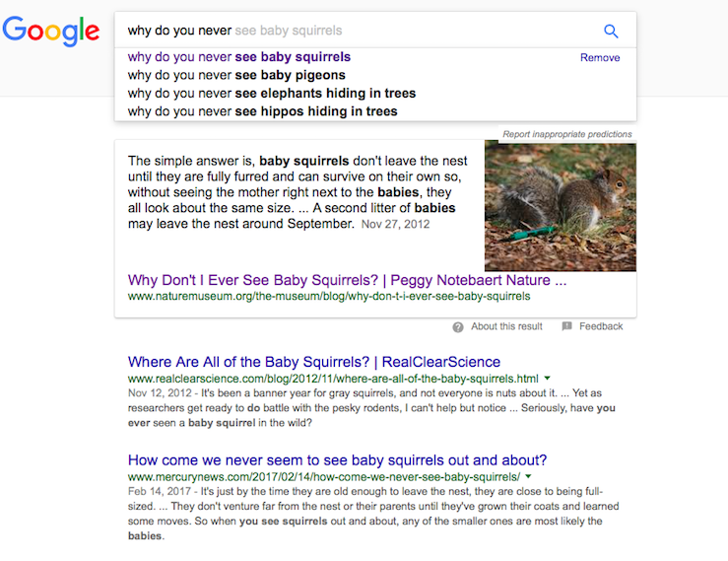Choose the "see baby pigeons" suggestion

point(236,75)
